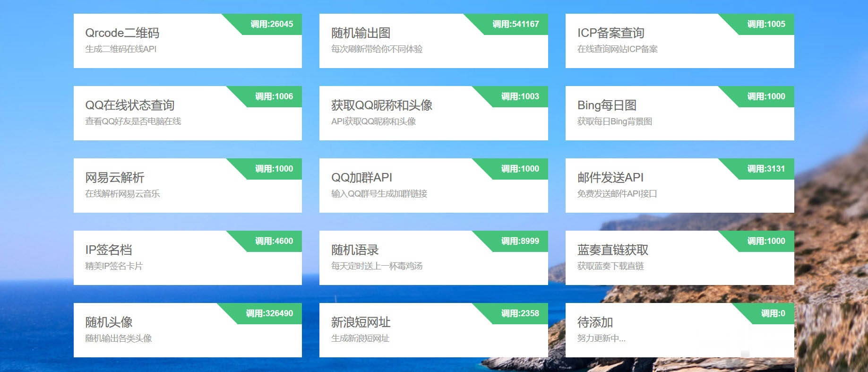Click the 调用:3131 badge on 邮件发送API
Image resolution: width=868 pixels, height=372 pixels.
tap(765, 169)
